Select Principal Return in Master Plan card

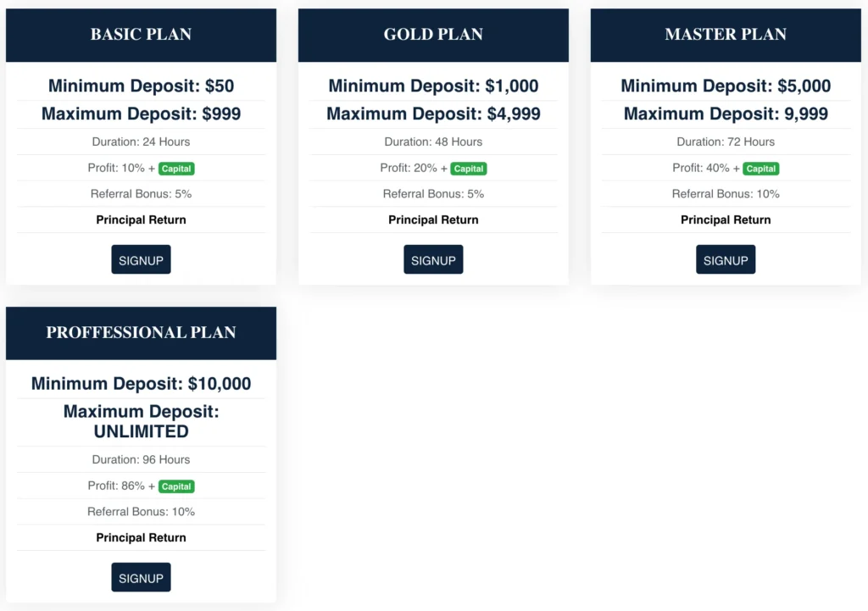[x=726, y=219]
